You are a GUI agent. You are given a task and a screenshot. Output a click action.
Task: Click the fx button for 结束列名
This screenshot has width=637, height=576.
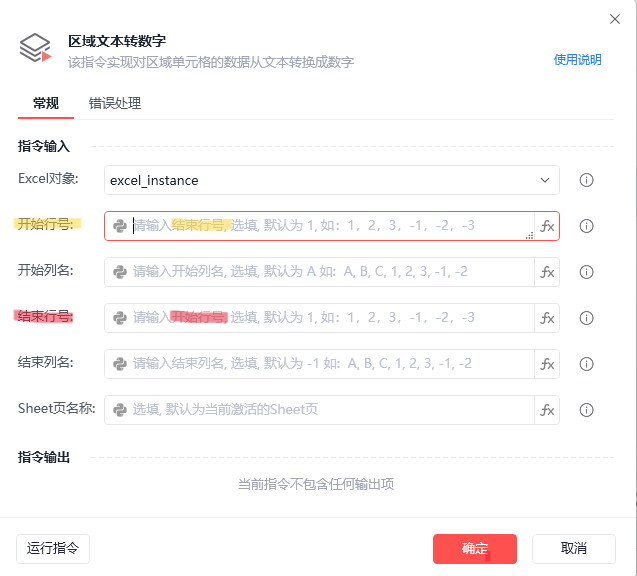point(547,364)
